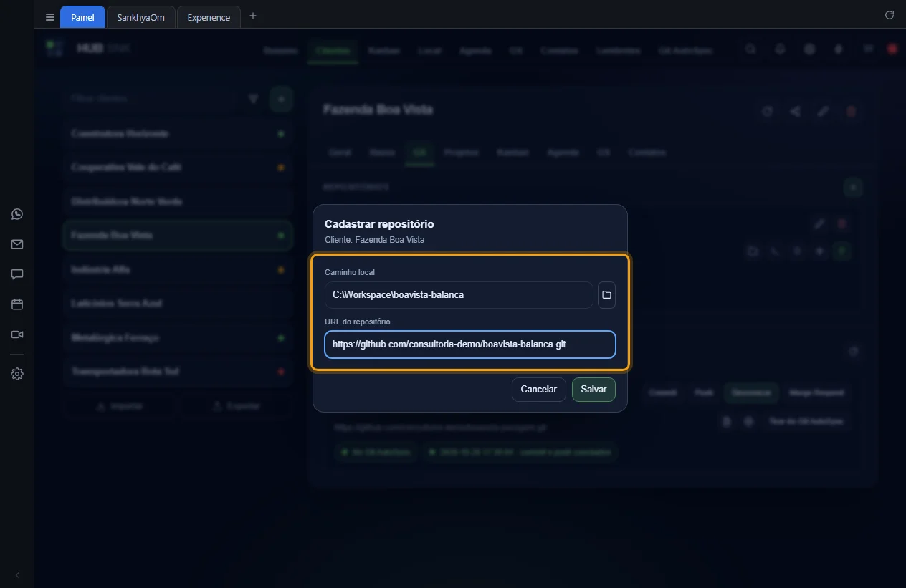This screenshot has height=588, width=906.
Task: Open the chat bubble icon in sidebar
Action: pos(17,274)
